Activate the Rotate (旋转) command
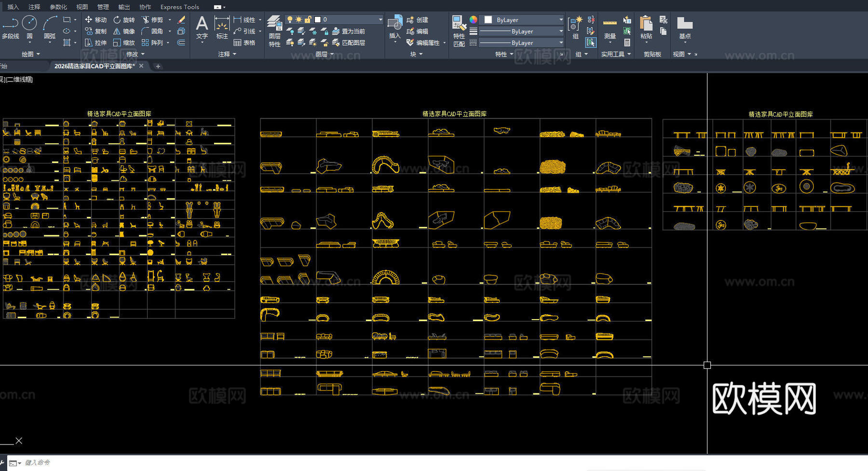The height and width of the screenshot is (471, 868). (x=124, y=20)
